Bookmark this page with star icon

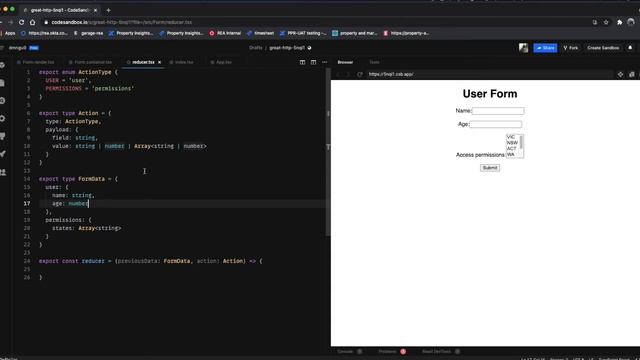606,22
